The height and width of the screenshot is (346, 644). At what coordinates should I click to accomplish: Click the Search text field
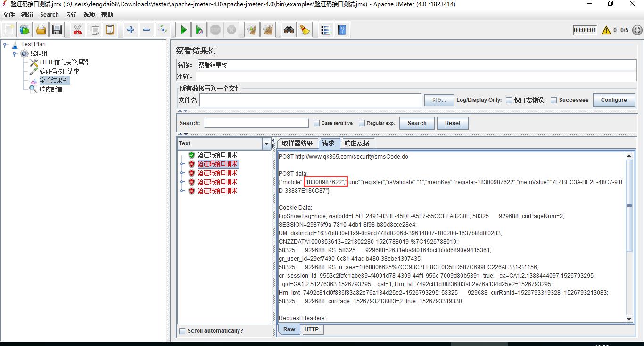[x=256, y=123]
